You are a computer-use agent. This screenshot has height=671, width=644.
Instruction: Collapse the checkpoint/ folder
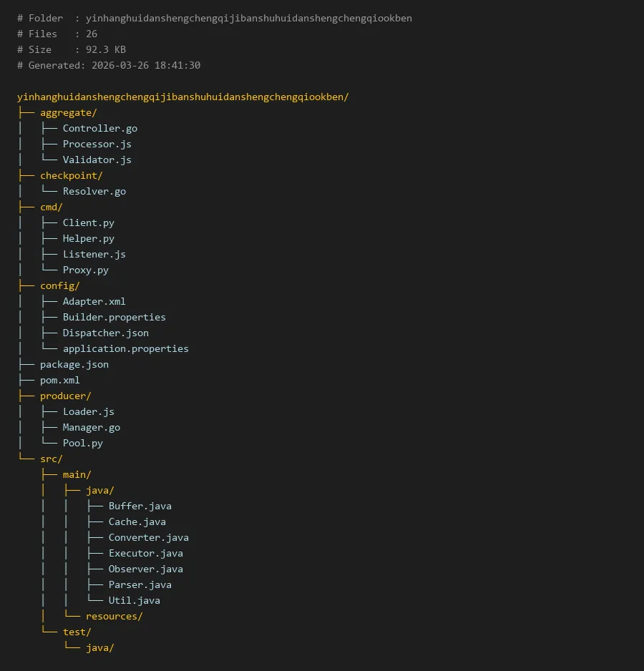pos(71,175)
